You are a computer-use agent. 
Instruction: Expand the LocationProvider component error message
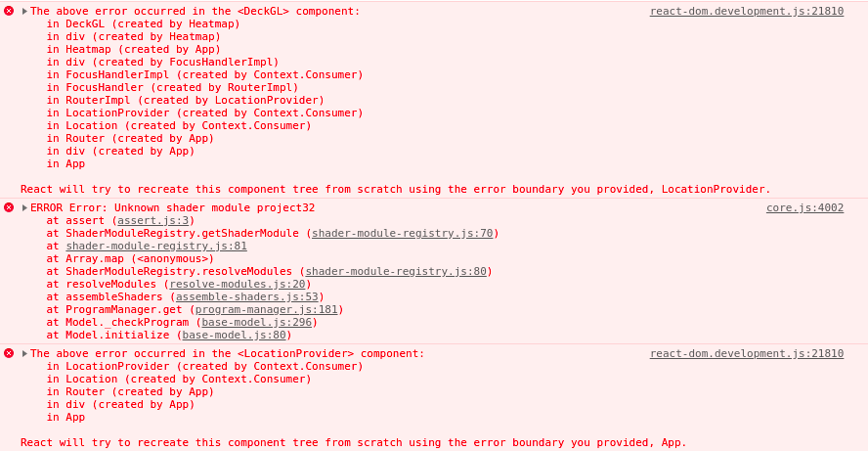coord(24,353)
